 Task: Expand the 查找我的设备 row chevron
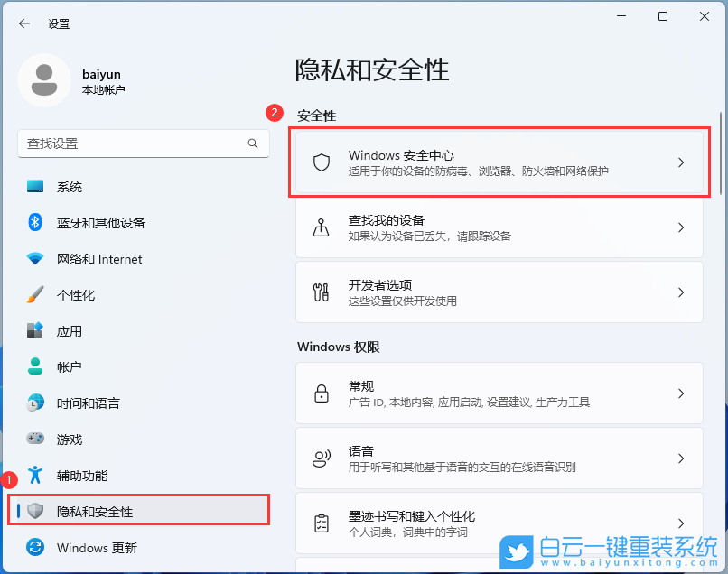coord(681,227)
